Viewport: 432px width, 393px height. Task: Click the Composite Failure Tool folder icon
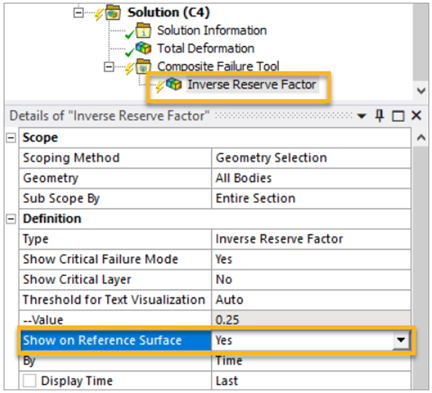[x=143, y=66]
